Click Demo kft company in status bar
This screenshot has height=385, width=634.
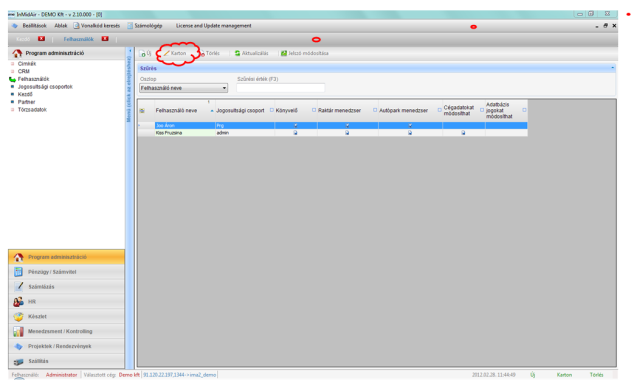pos(129,375)
